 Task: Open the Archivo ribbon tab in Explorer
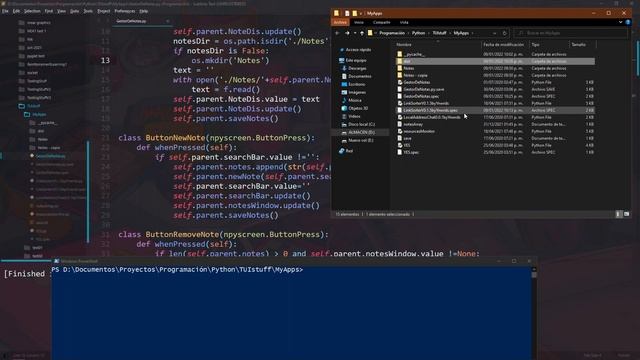point(340,22)
